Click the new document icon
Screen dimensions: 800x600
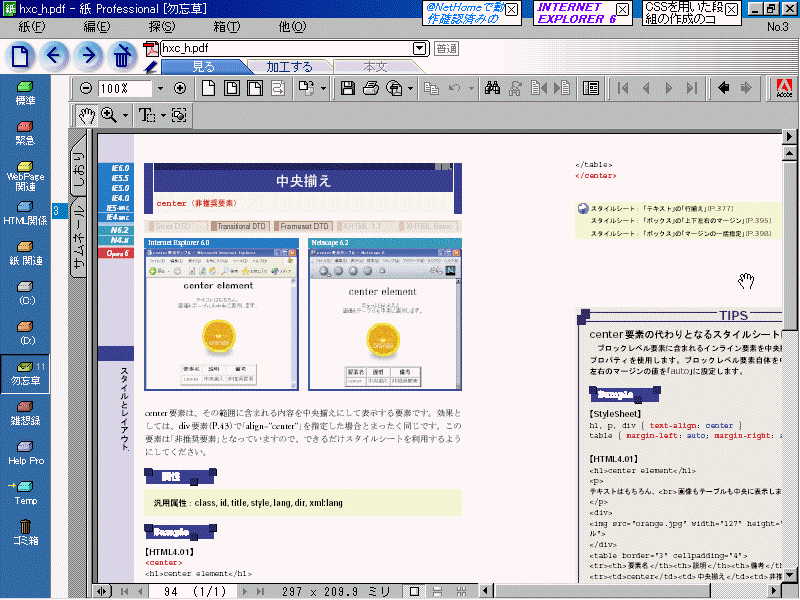tap(20, 56)
